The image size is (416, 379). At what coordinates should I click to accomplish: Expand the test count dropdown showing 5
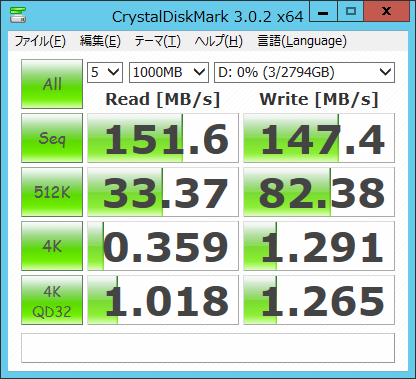105,72
